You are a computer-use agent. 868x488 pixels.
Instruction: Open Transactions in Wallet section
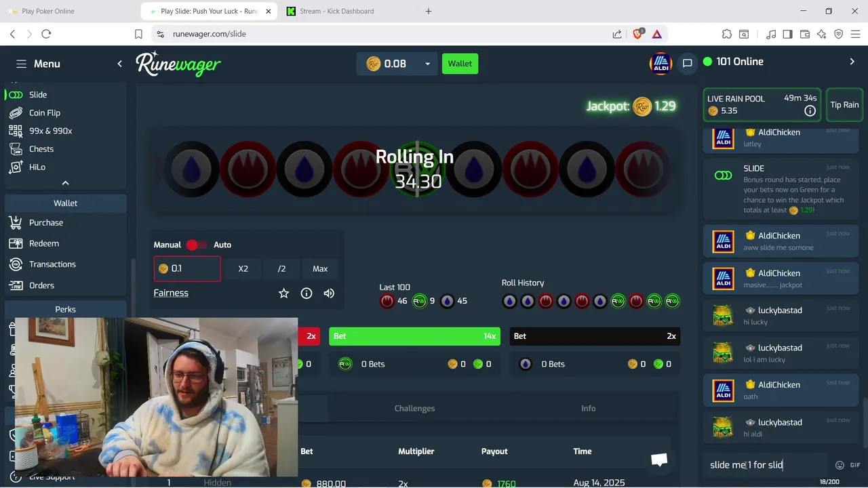[x=52, y=264]
